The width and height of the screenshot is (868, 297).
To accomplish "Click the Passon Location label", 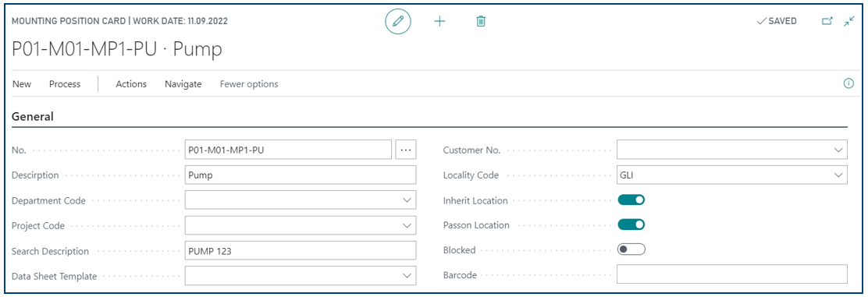I will (477, 225).
